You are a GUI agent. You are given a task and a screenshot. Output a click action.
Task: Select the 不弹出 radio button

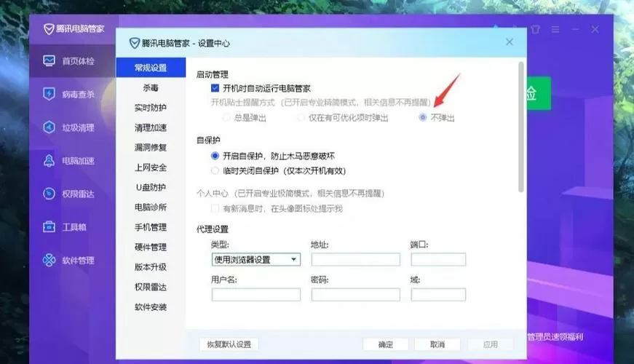(422, 117)
